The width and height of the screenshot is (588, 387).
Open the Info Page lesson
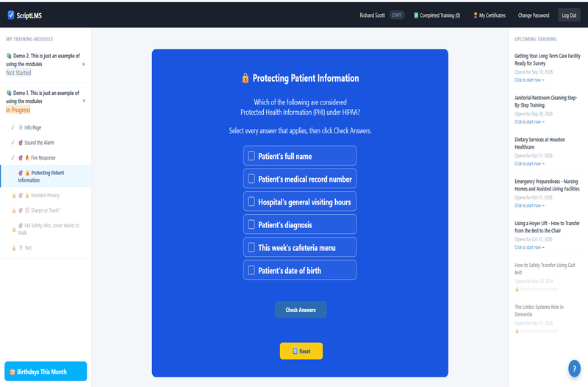(x=32, y=127)
